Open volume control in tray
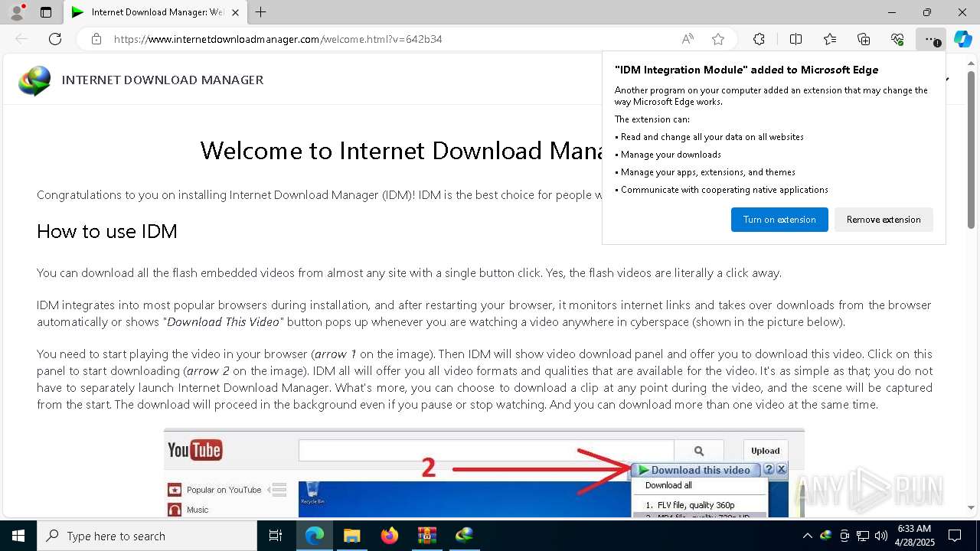The height and width of the screenshot is (551, 980). (881, 536)
